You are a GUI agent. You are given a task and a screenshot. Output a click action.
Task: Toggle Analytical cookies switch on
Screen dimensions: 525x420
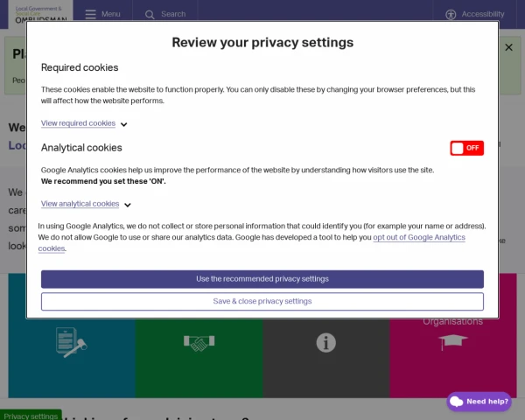[x=466, y=148]
